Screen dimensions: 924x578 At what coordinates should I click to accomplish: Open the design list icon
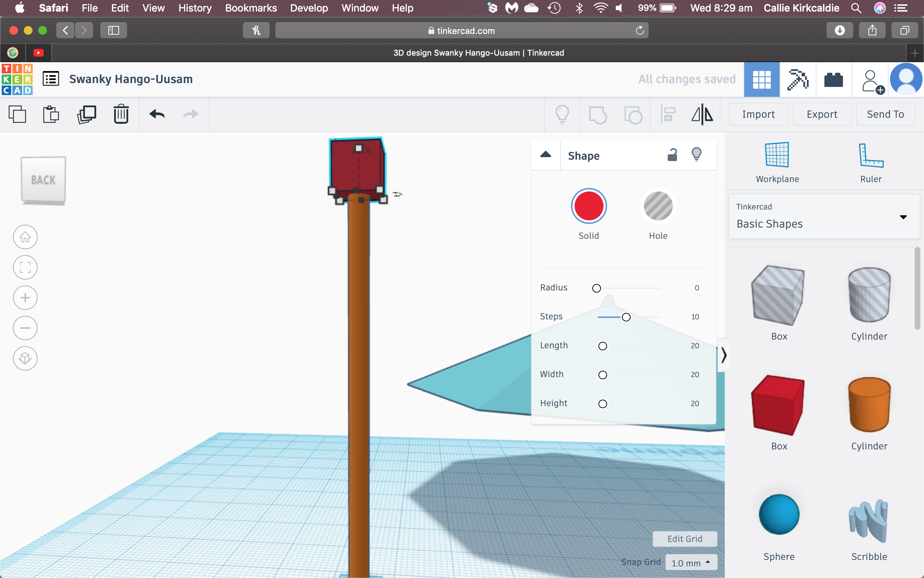pos(51,79)
